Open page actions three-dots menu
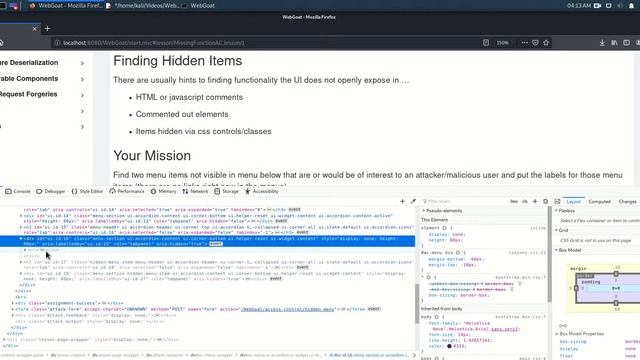Image resolution: width=640 pixels, height=360 pixels. click(524, 43)
